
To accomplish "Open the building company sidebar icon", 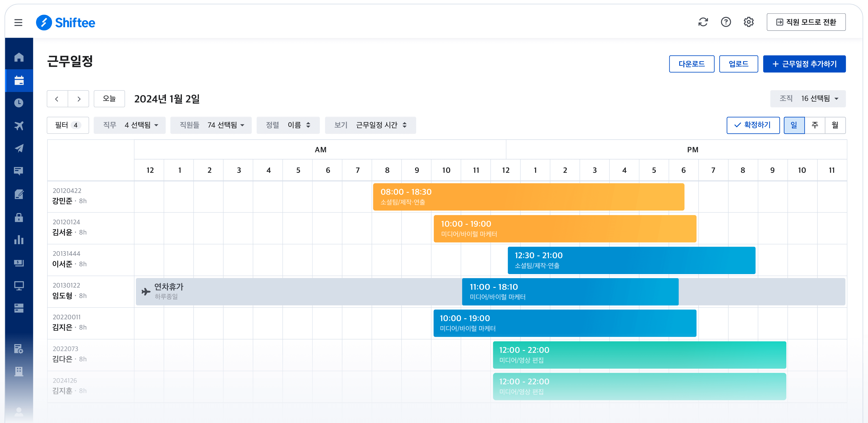I will [19, 371].
